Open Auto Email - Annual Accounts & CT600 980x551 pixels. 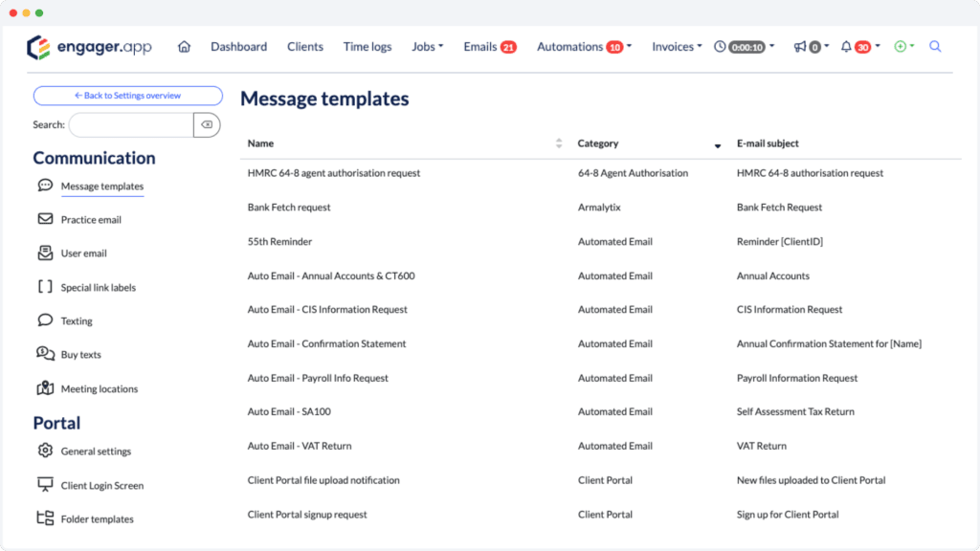click(330, 276)
